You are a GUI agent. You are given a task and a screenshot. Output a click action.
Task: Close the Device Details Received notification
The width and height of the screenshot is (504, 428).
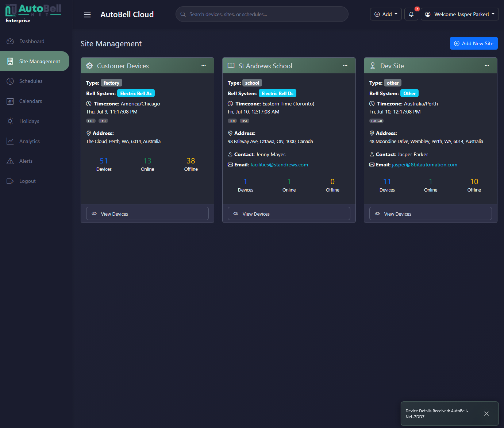pos(486,413)
